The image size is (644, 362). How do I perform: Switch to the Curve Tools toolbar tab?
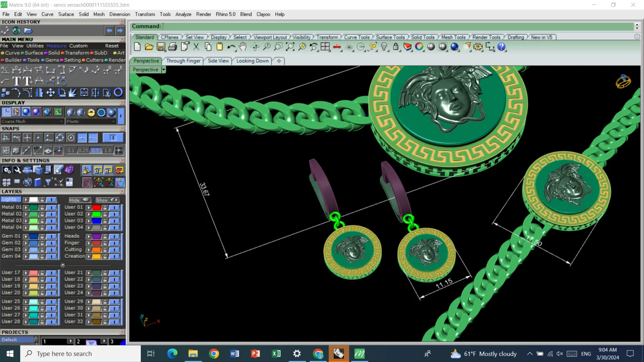pos(357,37)
